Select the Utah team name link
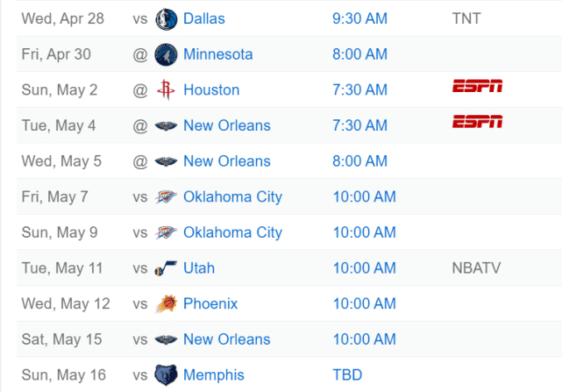Viewport: 562px width, 392px height. [199, 268]
